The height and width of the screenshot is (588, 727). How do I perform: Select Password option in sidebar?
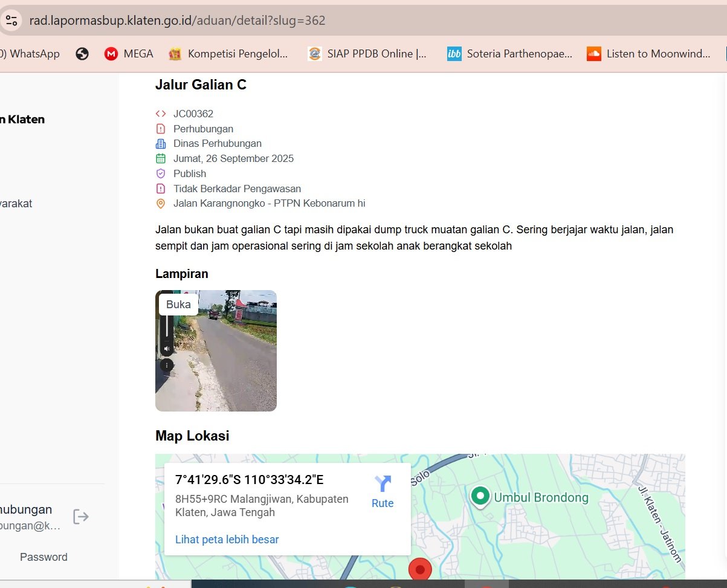click(x=44, y=557)
